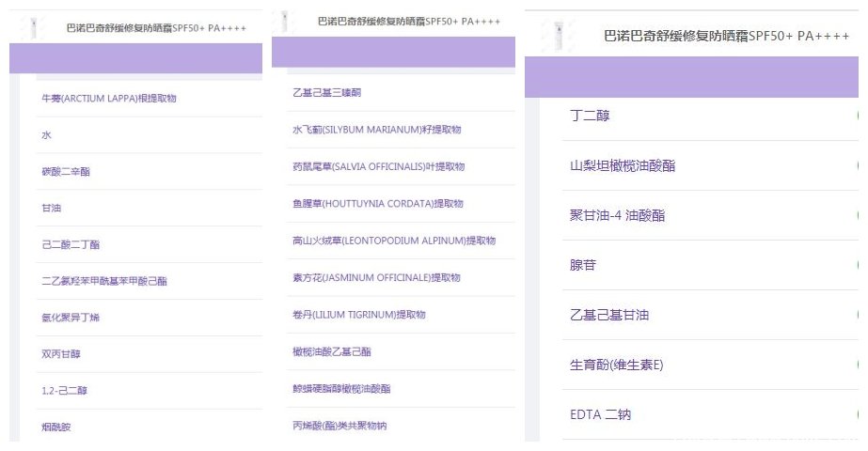The width and height of the screenshot is (868, 451).
Task: Click the green safety dot beside 腺苷
Action: [860, 265]
